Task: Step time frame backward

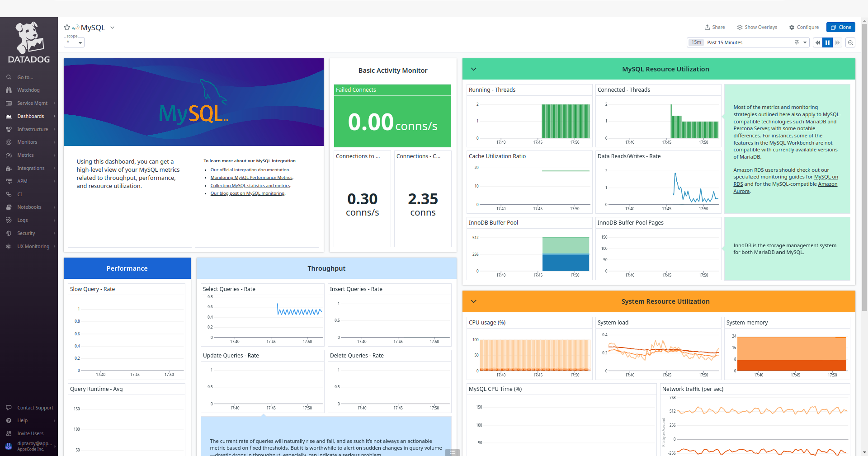Action: [817, 42]
